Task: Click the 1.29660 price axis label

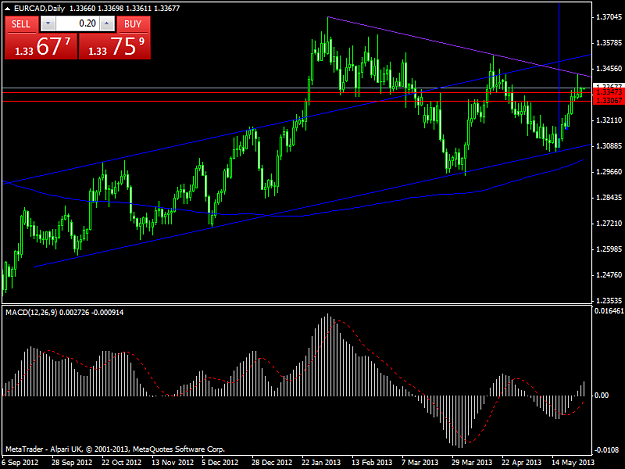Action: [609, 172]
